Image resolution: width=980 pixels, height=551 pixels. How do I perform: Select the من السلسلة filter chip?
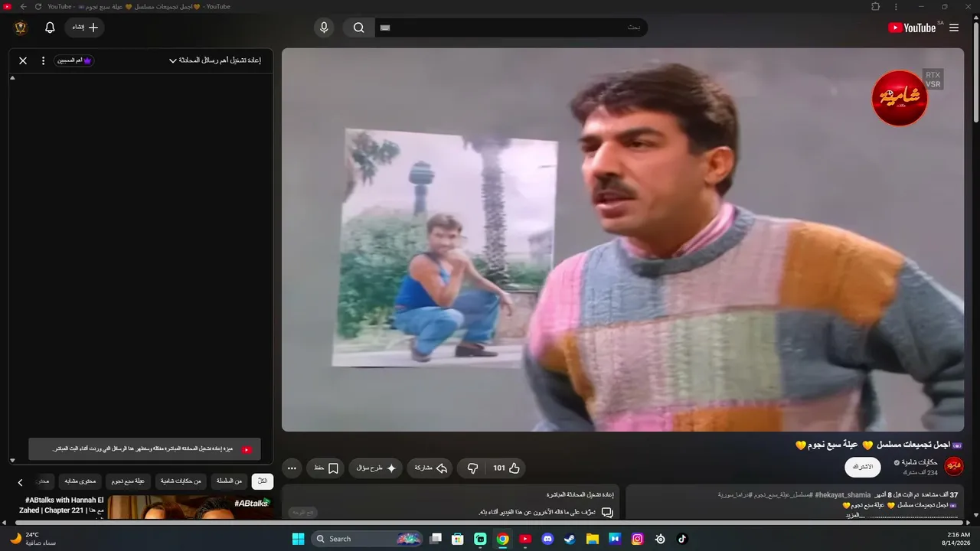230,481
